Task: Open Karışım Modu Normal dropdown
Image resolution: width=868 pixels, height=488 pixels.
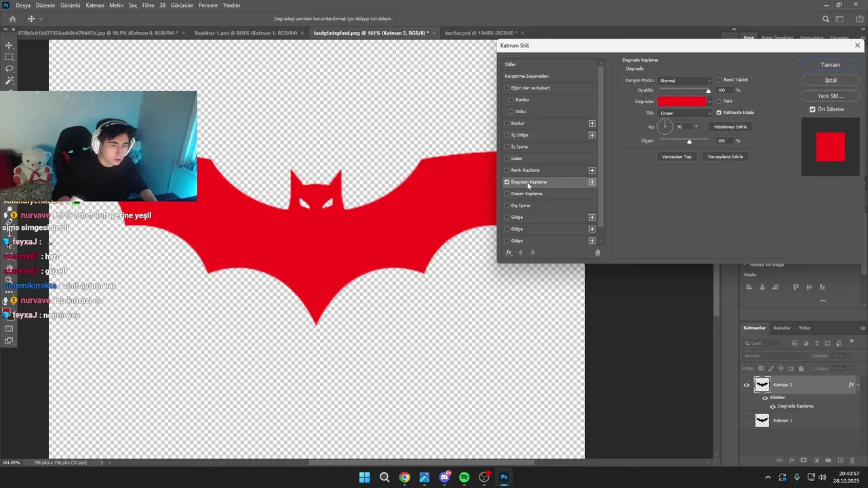Action: point(685,81)
